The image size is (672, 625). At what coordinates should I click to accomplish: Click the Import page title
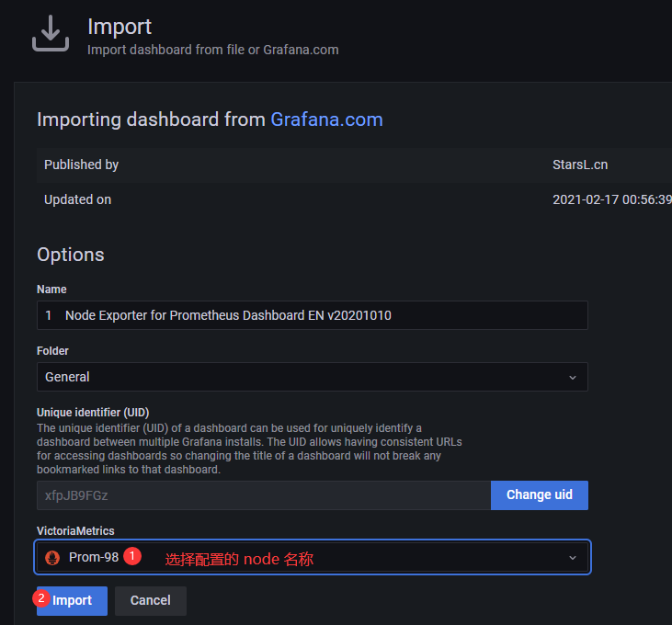click(x=120, y=27)
